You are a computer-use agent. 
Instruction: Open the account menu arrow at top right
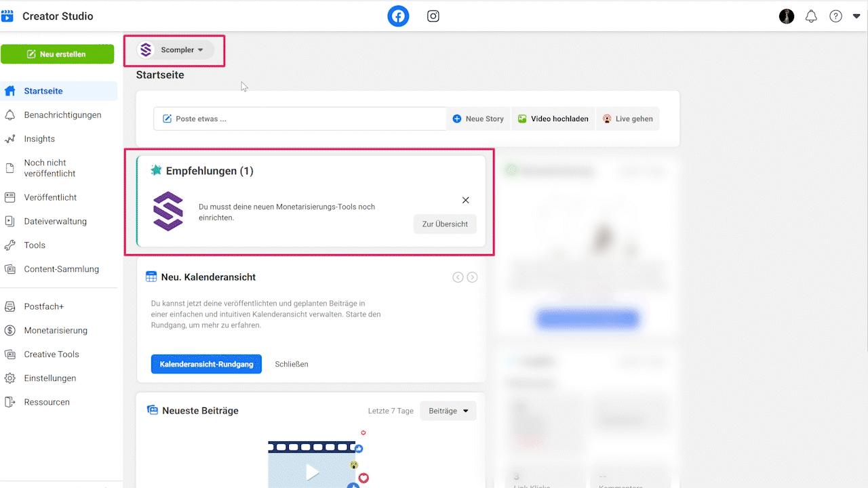856,16
